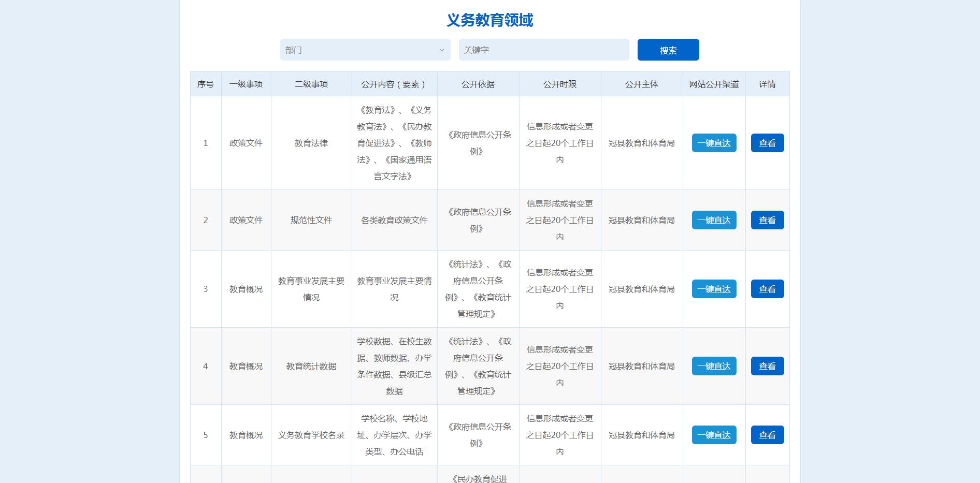Open the 部门 dropdown selector

[x=365, y=50]
